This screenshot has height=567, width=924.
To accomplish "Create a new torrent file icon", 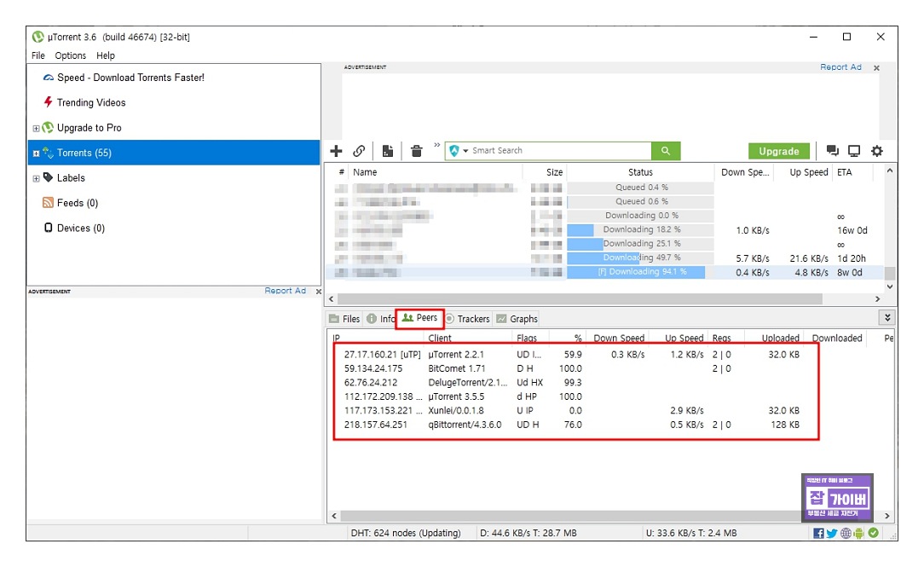I will click(387, 151).
